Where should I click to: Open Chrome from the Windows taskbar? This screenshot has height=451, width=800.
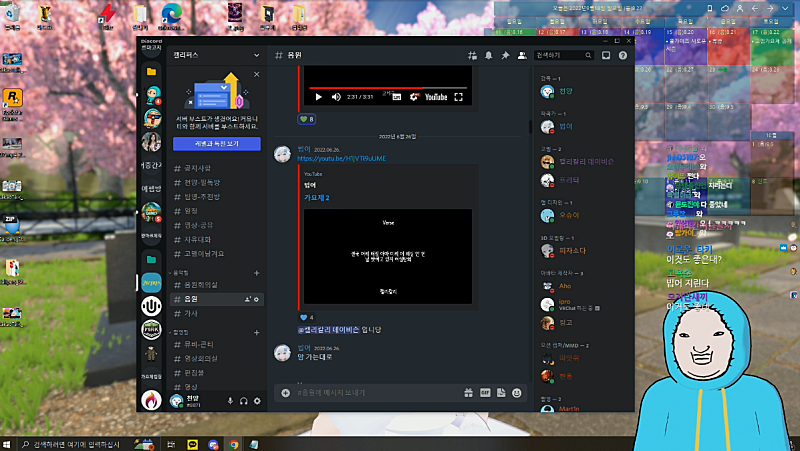234,444
